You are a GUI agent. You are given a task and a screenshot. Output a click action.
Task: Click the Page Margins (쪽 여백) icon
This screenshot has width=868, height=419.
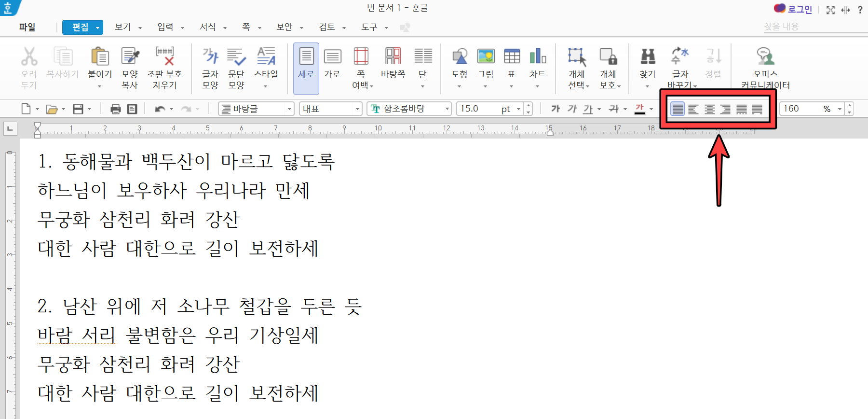coord(361,57)
